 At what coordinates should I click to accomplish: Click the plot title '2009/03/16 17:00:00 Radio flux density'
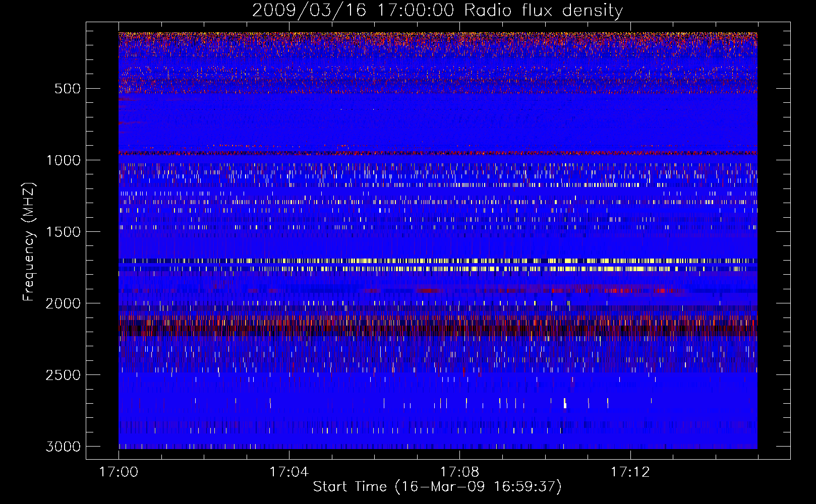click(437, 11)
